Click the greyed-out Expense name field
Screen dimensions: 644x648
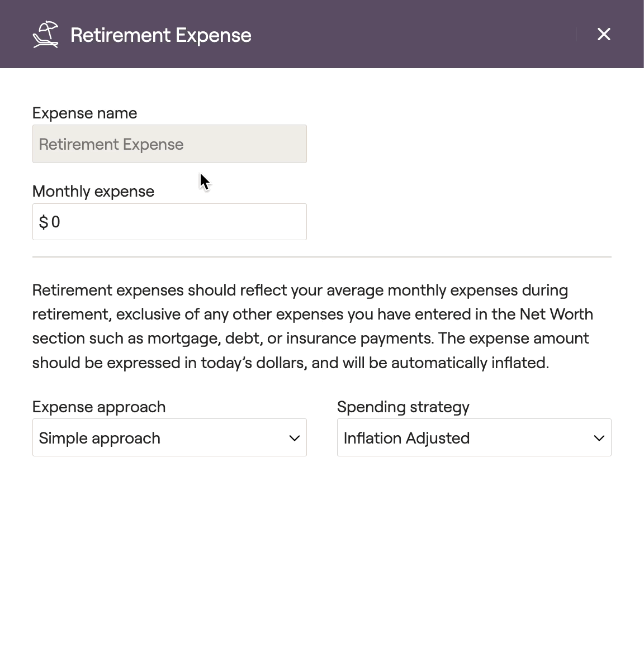[x=169, y=144]
